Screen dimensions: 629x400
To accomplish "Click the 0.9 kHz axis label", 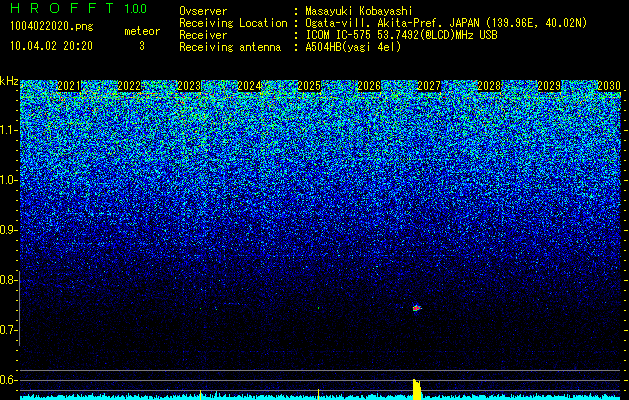I will pos(8,230).
